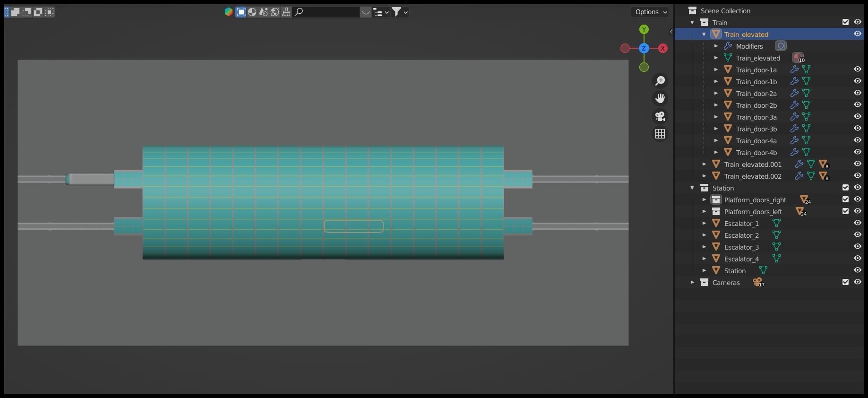Screen dimensions: 868x398
Task: Click the multicolored hexagon filter icon
Action: [229, 12]
